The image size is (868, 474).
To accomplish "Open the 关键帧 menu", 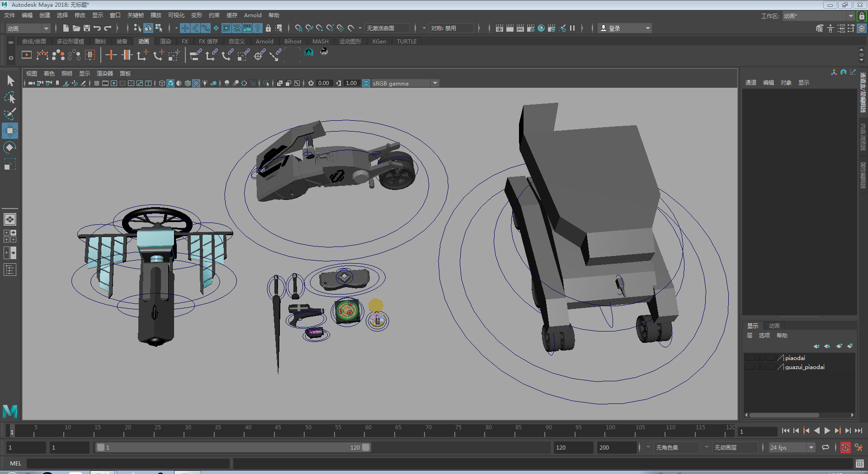I will [135, 15].
